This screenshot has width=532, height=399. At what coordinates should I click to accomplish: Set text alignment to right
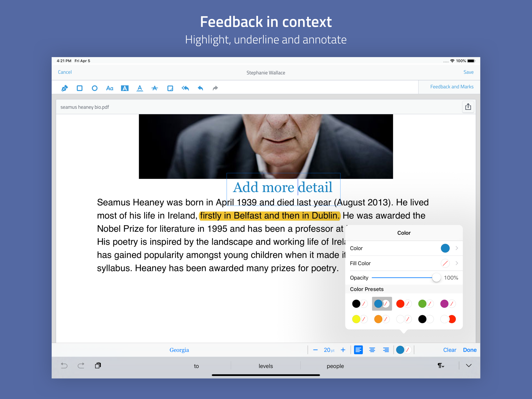386,350
